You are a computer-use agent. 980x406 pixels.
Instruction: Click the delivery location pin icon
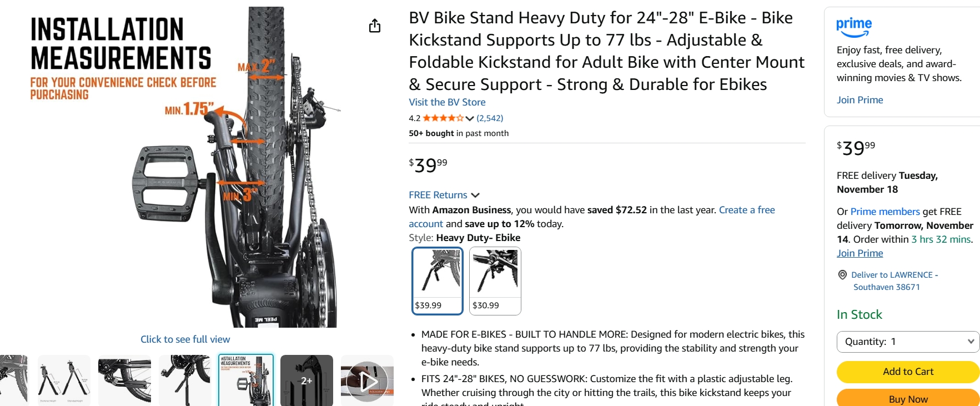(842, 274)
